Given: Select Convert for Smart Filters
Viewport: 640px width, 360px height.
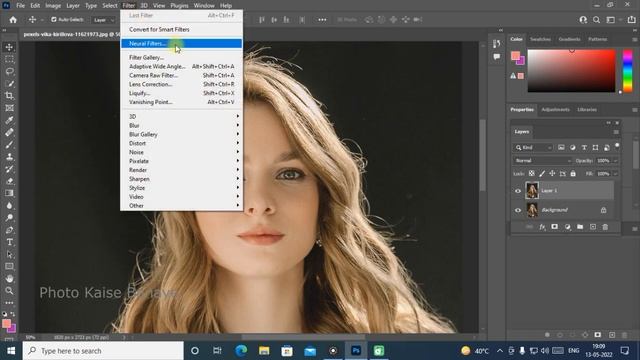Looking at the screenshot, I should pos(181,29).
